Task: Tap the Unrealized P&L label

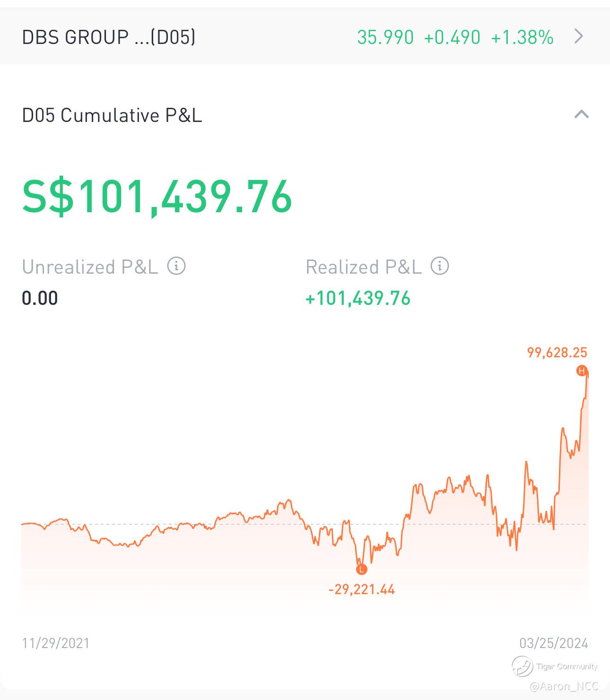Action: 90,267
